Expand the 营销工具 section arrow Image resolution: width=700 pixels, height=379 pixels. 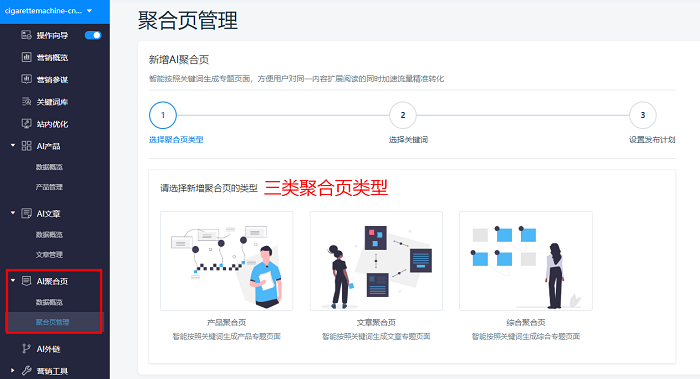point(13,371)
